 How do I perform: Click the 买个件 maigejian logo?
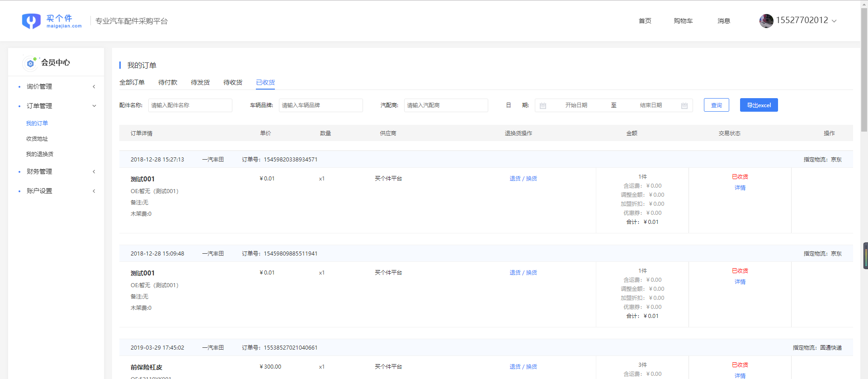coord(52,21)
